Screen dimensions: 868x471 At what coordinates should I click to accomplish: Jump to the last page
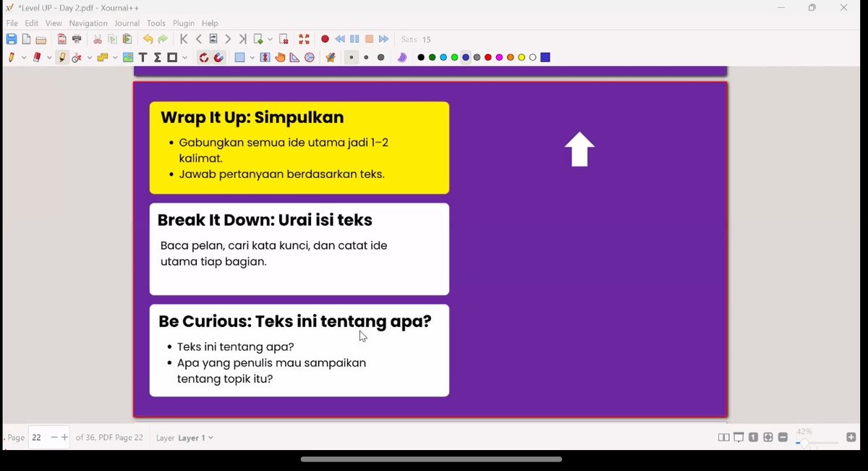point(243,39)
